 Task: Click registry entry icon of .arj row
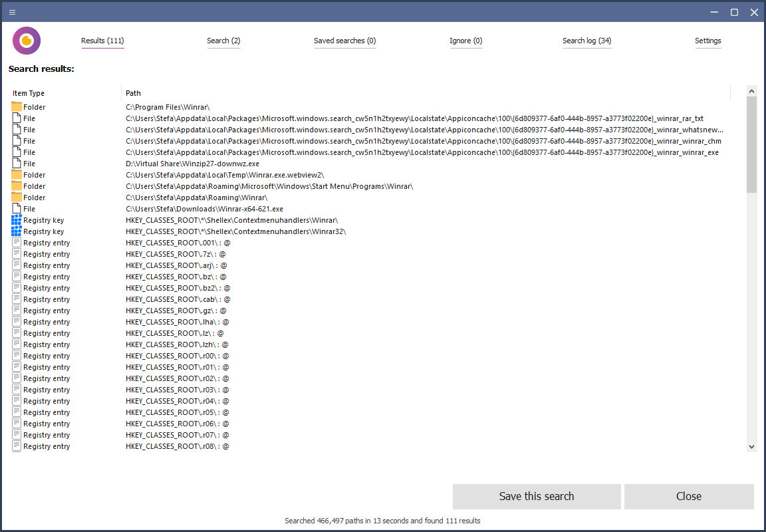tap(17, 265)
